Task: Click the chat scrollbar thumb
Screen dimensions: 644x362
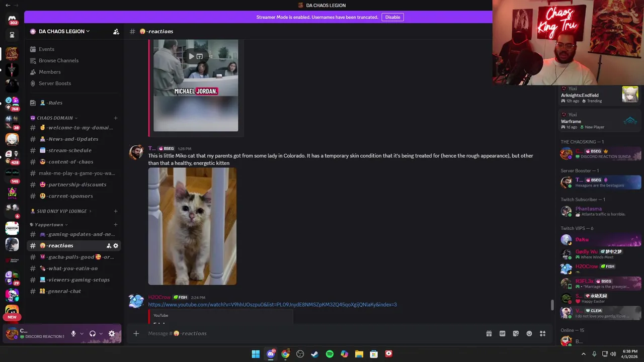Action: pyautogui.click(x=552, y=305)
